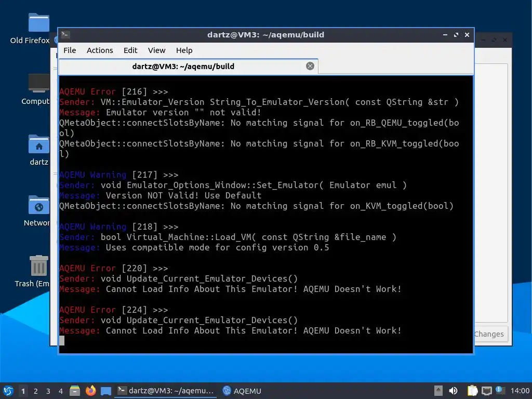
Task: Open the File menu in terminal
Action: point(70,50)
